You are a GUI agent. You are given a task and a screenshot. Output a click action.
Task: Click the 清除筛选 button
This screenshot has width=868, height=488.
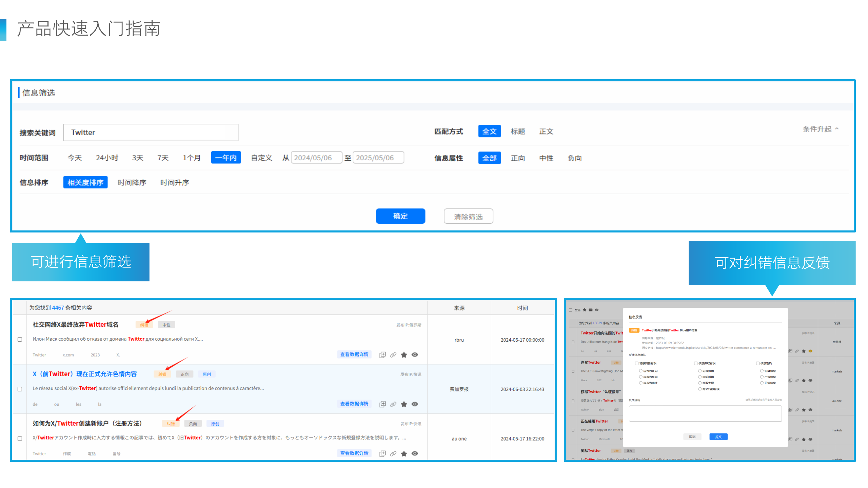pyautogui.click(x=468, y=216)
